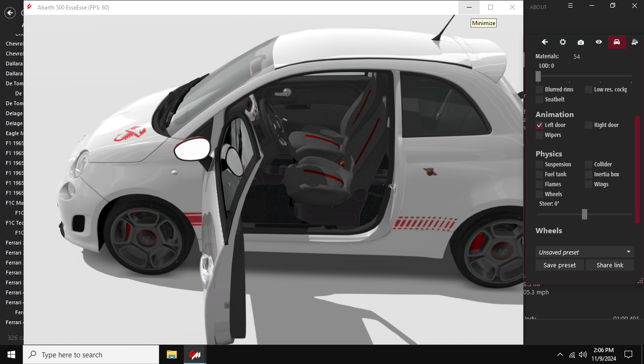Click the Content Manager taskbar icon
644x364 pixels.
click(x=195, y=355)
